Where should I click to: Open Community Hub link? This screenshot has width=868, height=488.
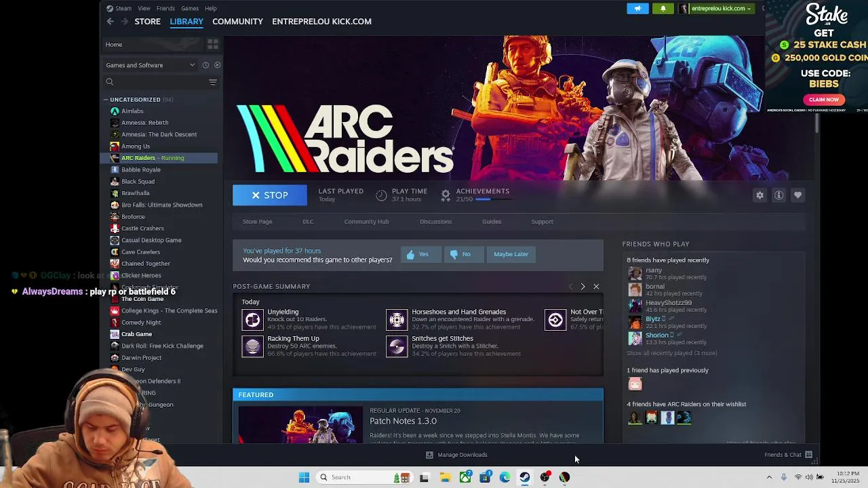click(366, 222)
